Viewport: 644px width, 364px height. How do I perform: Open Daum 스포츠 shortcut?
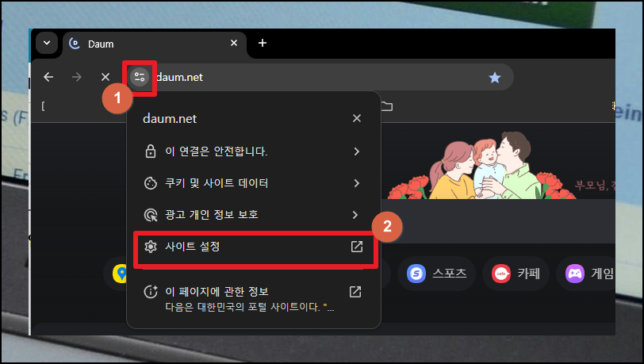pyautogui.click(x=436, y=274)
